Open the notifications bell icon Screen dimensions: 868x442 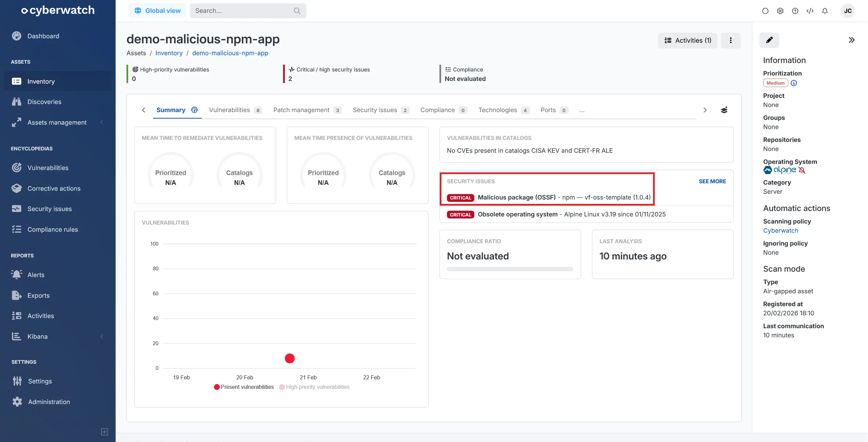coord(825,11)
